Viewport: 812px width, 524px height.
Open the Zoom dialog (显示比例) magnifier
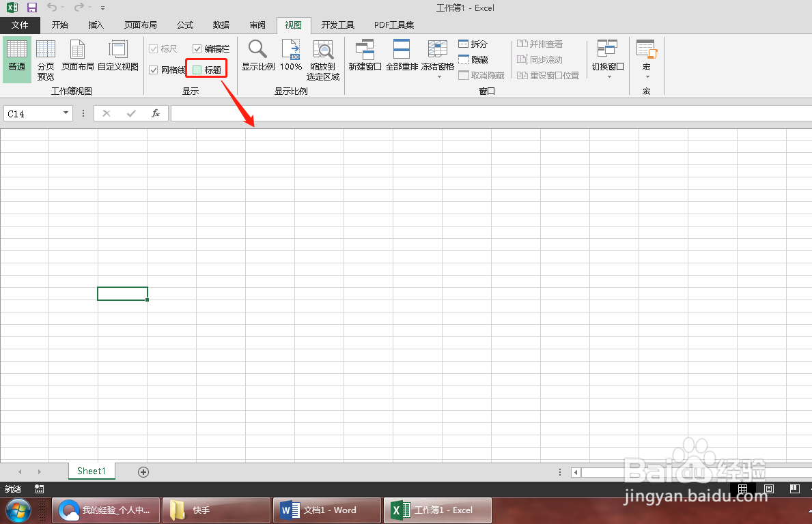point(258,56)
